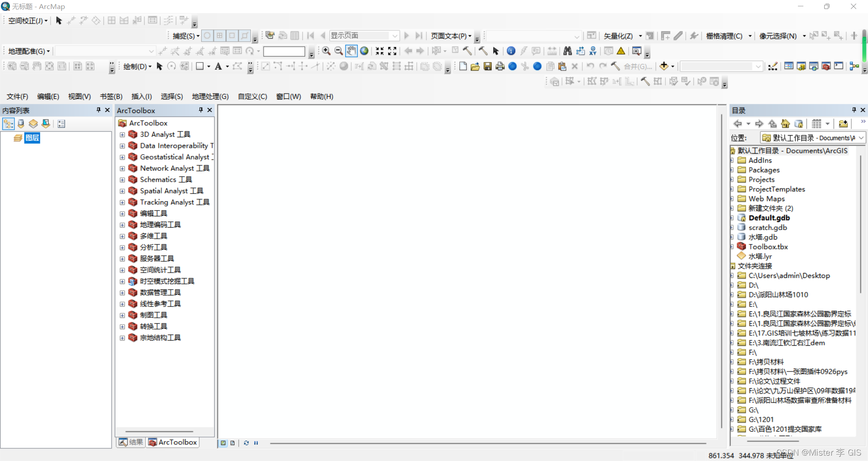The image size is (868, 461).
Task: Print the map with printer icon
Action: point(500,66)
